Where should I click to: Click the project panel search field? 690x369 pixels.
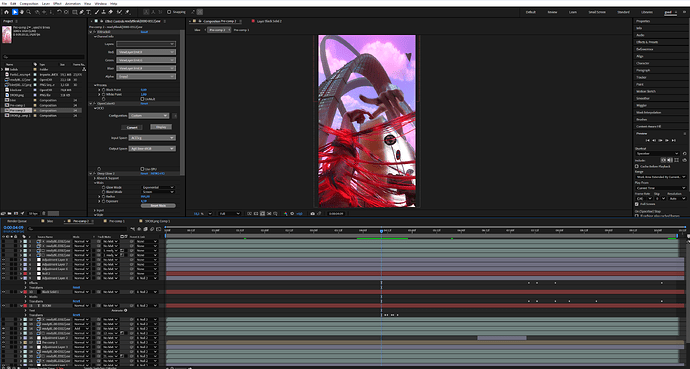pyautogui.click(x=44, y=57)
